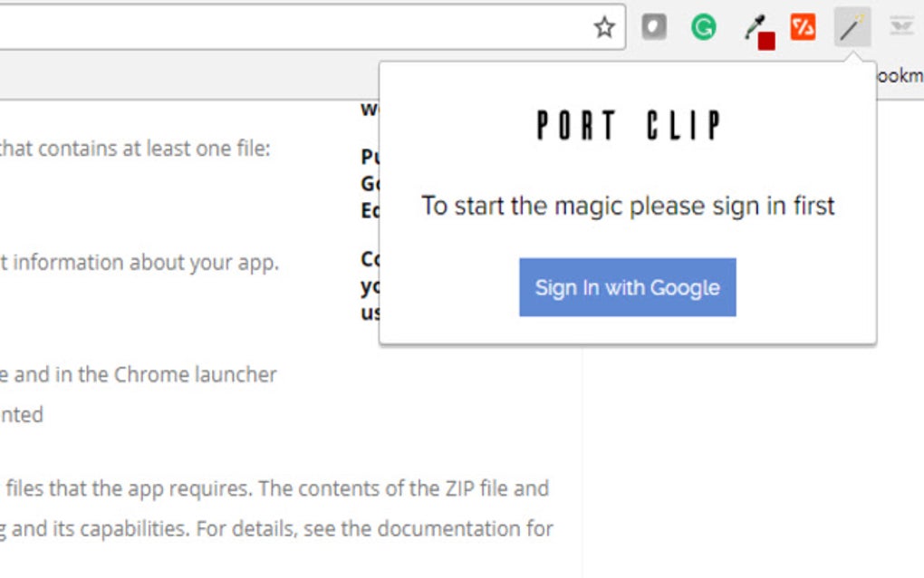The height and width of the screenshot is (578, 924).
Task: Click the PORT CLIP logo heading
Action: click(x=628, y=126)
